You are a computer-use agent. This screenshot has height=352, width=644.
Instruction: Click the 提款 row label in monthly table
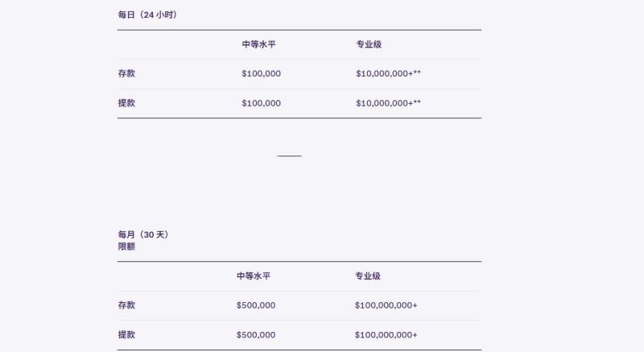(126, 334)
